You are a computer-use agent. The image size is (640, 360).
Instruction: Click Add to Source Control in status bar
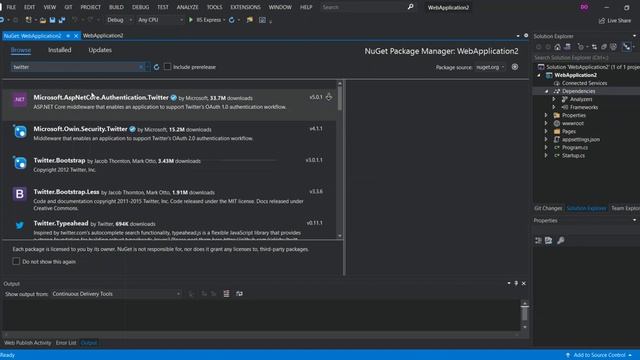point(599,355)
